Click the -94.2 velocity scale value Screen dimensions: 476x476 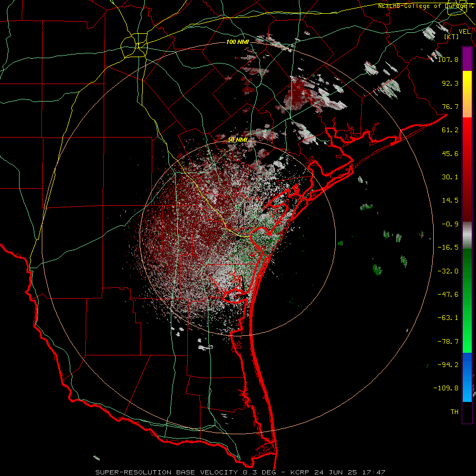point(448,365)
